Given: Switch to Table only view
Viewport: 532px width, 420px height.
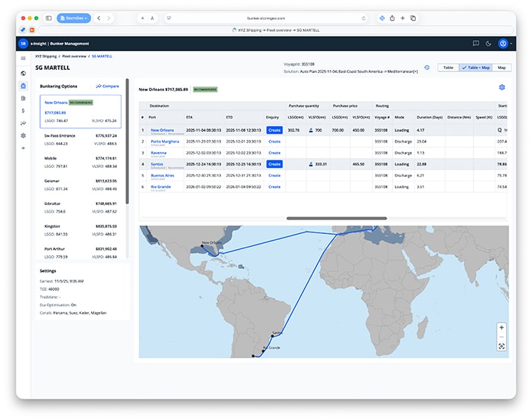Looking at the screenshot, I should click(x=448, y=68).
